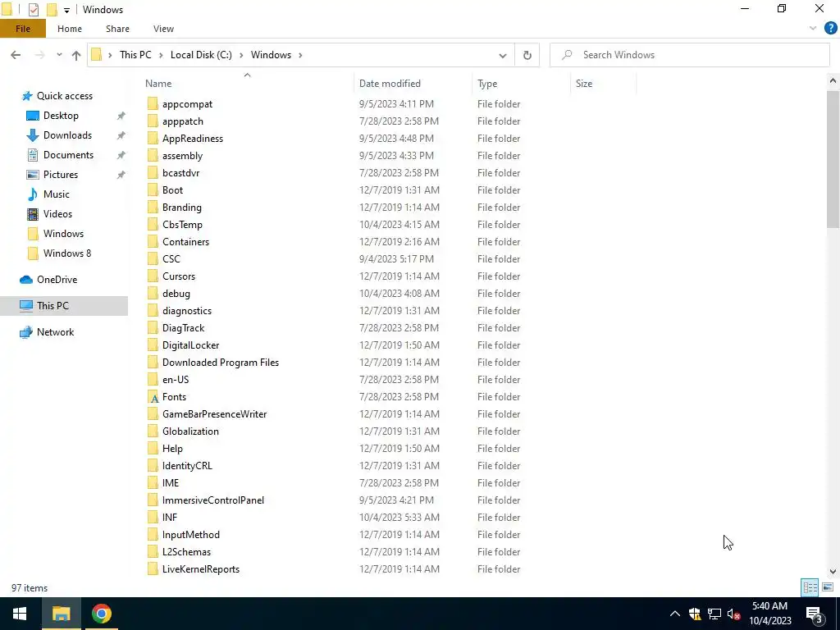Open the File ribbon tab

click(x=23, y=29)
